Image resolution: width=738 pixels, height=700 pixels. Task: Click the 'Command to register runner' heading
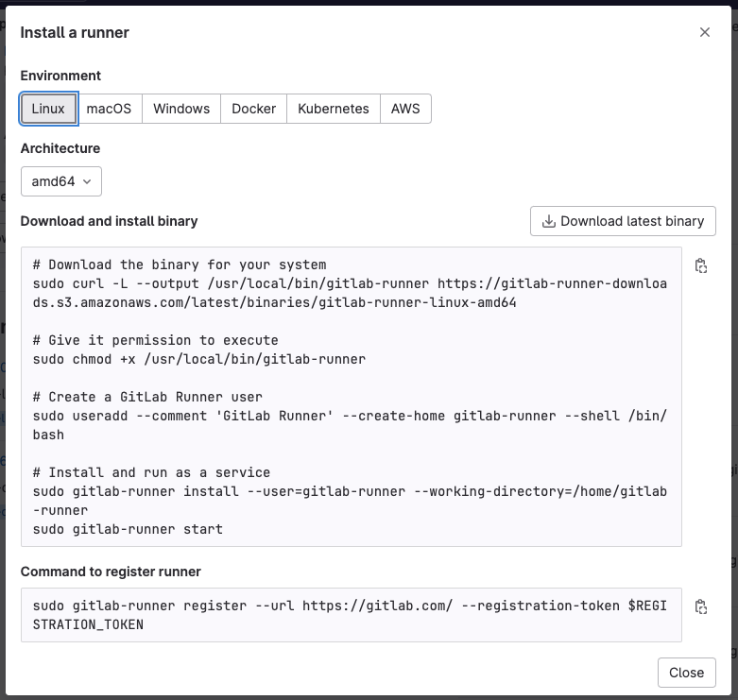(x=111, y=572)
